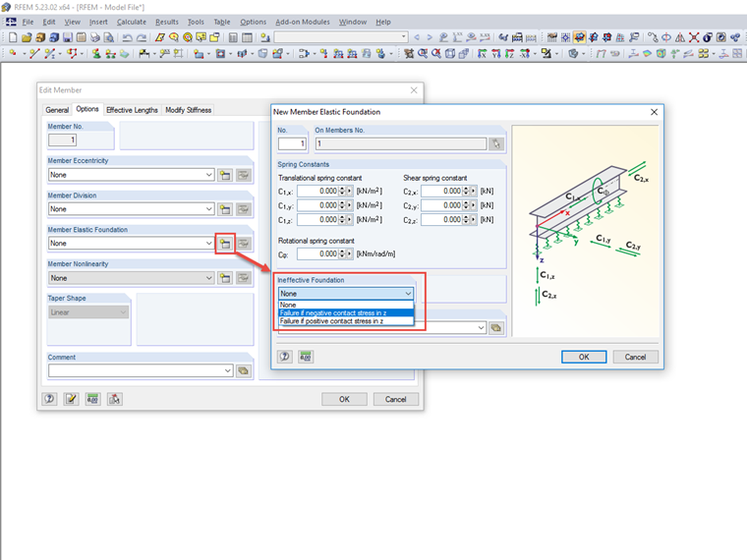This screenshot has height=560, width=747.
Task: Click edit icon beside Member Nonlinearity
Action: [244, 278]
